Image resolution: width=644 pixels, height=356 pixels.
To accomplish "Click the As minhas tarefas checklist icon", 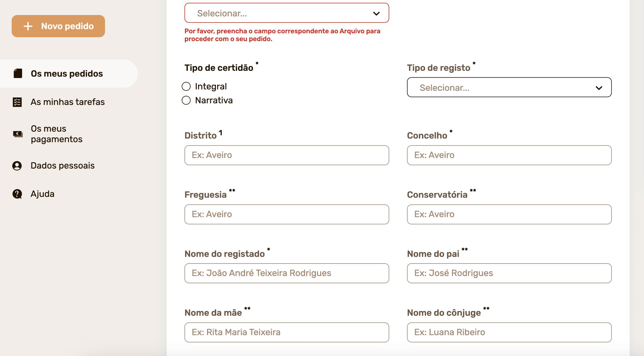I will coord(17,102).
